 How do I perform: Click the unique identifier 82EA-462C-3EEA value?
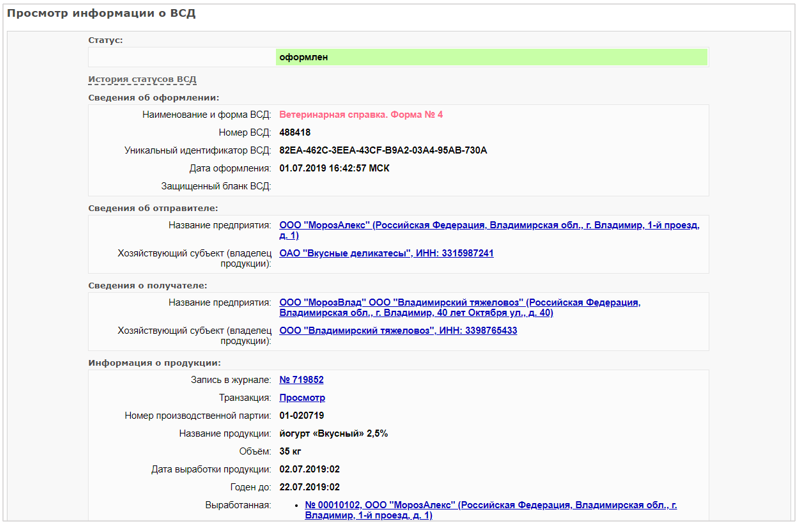click(x=382, y=151)
